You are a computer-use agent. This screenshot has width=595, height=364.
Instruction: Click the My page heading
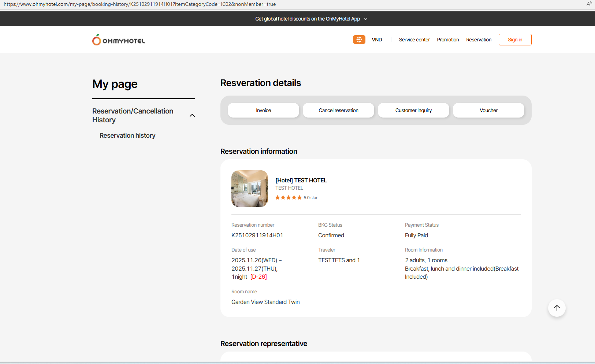point(115,84)
